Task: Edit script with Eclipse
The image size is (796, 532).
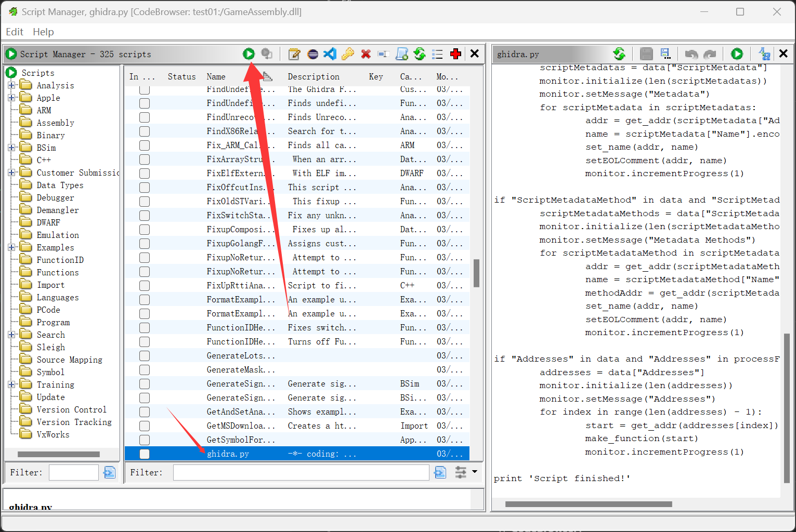Action: pos(312,54)
